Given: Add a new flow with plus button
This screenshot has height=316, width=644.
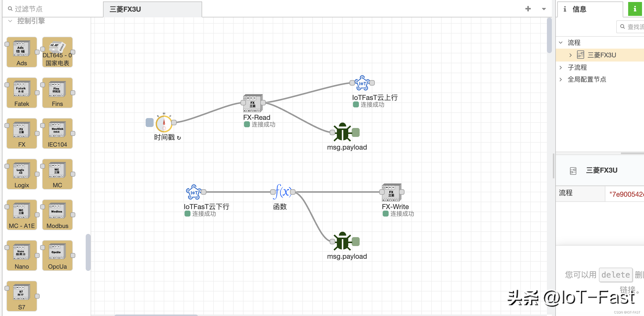Looking at the screenshot, I should pyautogui.click(x=528, y=9).
